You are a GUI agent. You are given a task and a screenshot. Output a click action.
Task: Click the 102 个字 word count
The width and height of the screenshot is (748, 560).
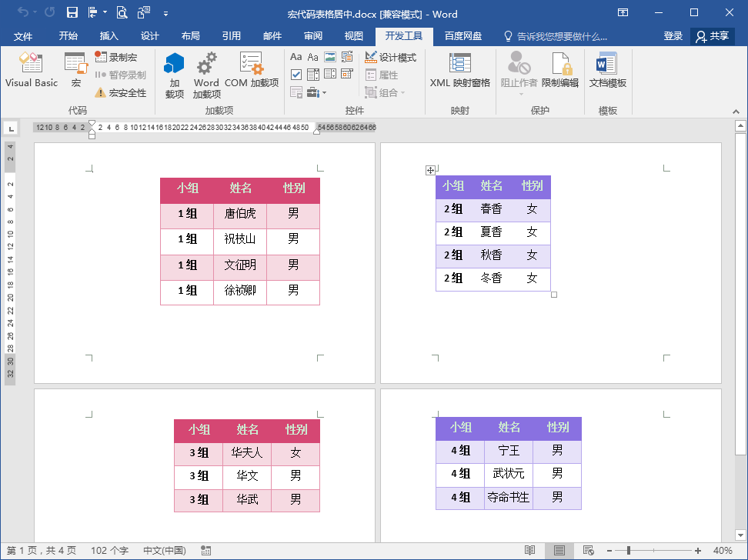(x=110, y=551)
